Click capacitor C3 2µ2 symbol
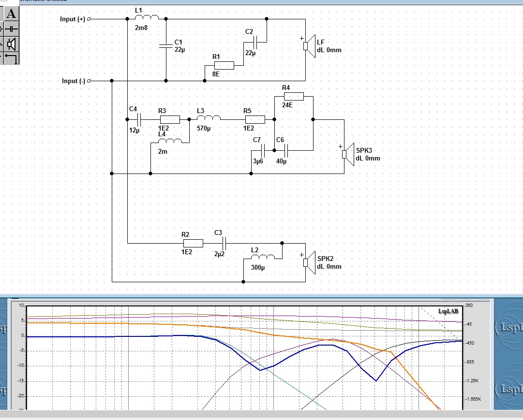523x420 pixels. coord(224,243)
